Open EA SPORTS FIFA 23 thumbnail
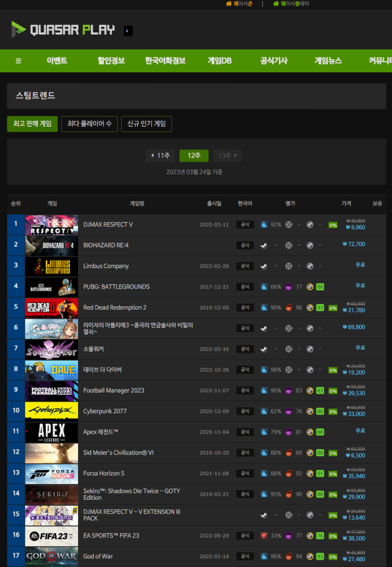This screenshot has width=392, height=567. [x=51, y=536]
